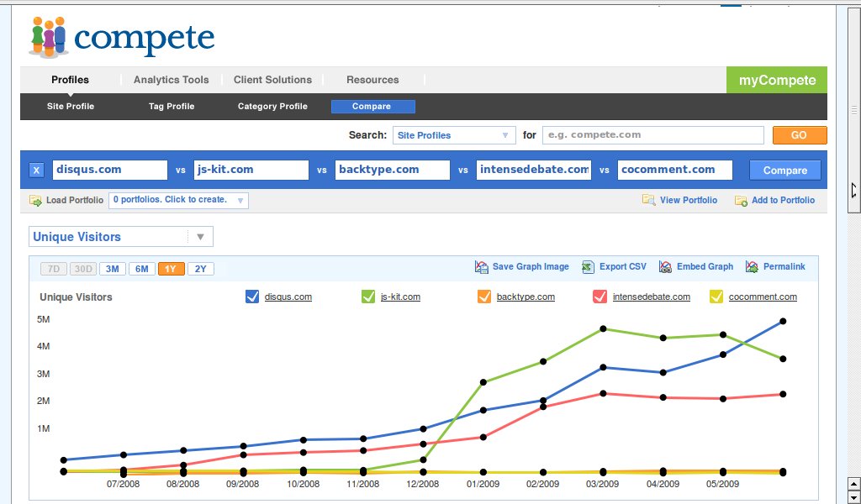
Task: Open the Site Profiles search dropdown
Action: [x=454, y=135]
